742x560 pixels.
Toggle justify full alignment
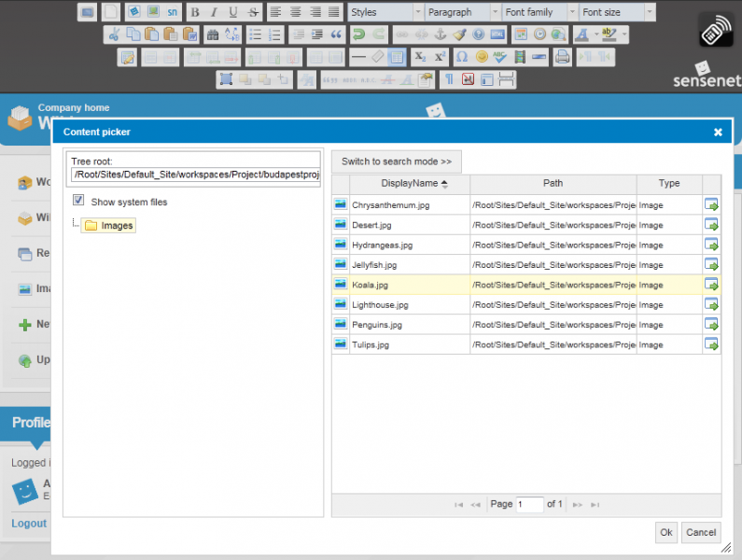pos(333,12)
